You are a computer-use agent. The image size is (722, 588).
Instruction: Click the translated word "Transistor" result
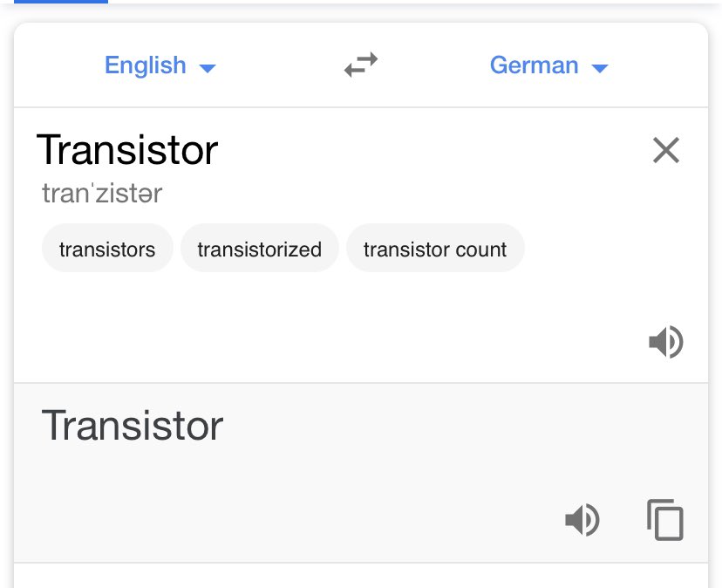[133, 427]
